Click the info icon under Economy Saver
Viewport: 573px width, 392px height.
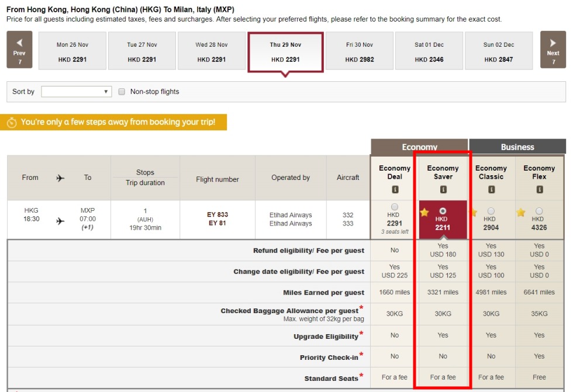pyautogui.click(x=443, y=189)
